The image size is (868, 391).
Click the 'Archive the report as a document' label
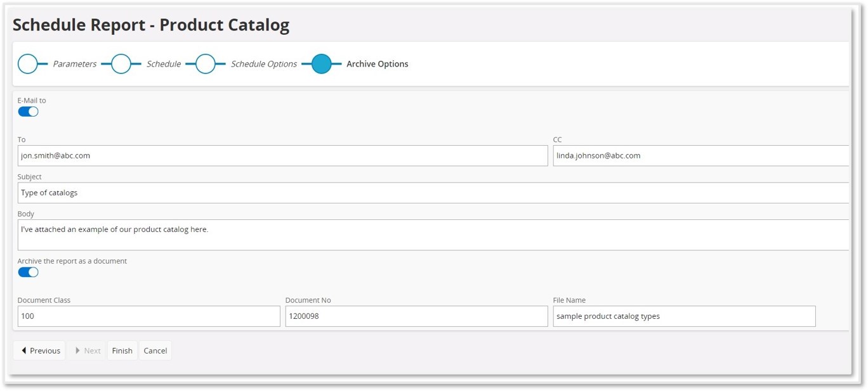pos(72,261)
